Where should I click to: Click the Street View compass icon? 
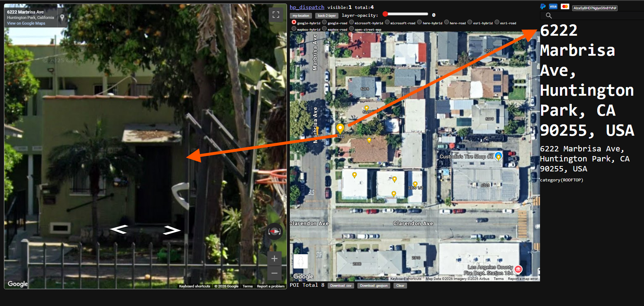(274, 232)
